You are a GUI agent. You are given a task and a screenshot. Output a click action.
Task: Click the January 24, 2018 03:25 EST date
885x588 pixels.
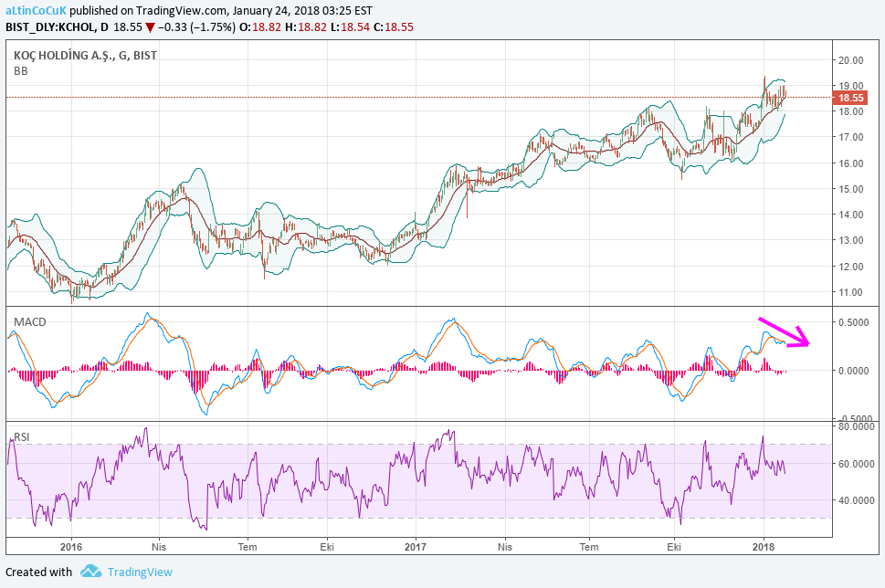click(x=302, y=10)
